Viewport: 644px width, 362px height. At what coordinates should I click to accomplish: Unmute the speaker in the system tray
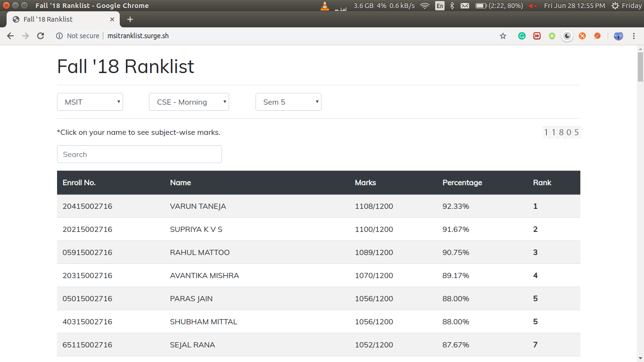(533, 6)
